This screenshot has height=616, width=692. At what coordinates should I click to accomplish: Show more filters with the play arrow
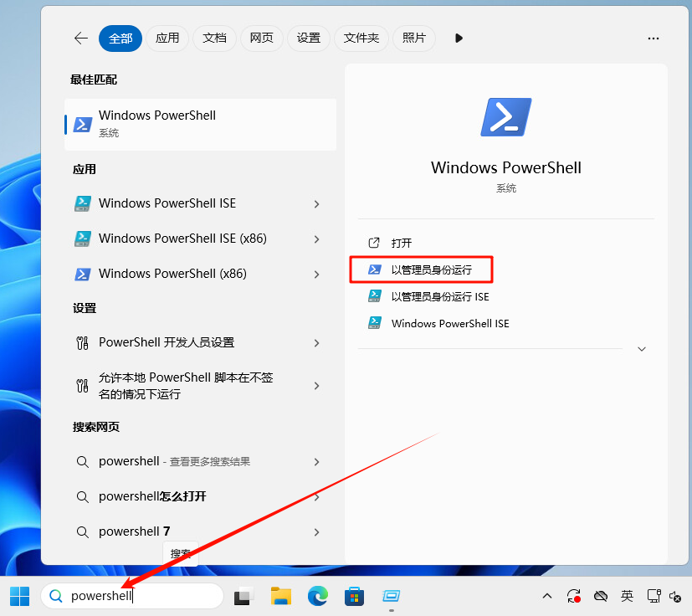459,38
